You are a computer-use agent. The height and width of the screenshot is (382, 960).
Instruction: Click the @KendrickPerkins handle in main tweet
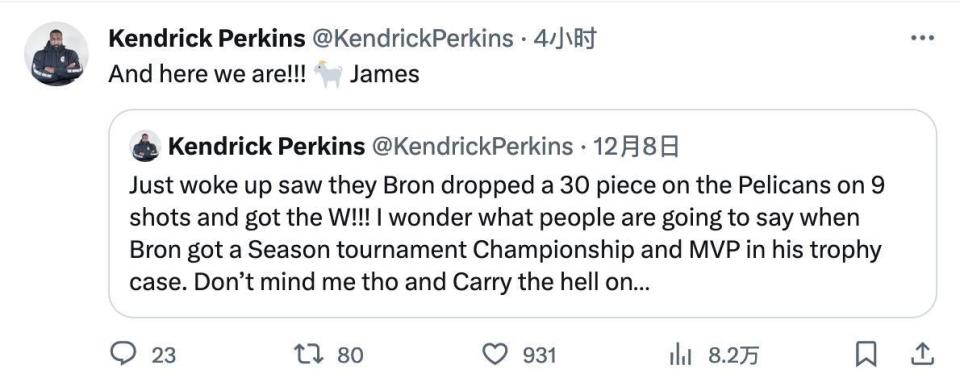(413, 39)
